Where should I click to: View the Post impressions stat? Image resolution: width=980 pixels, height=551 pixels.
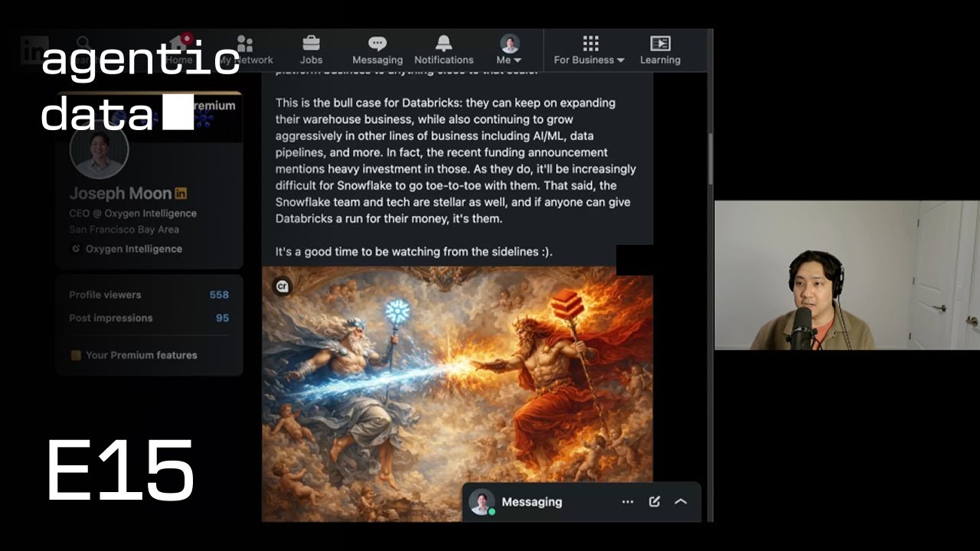(x=149, y=318)
